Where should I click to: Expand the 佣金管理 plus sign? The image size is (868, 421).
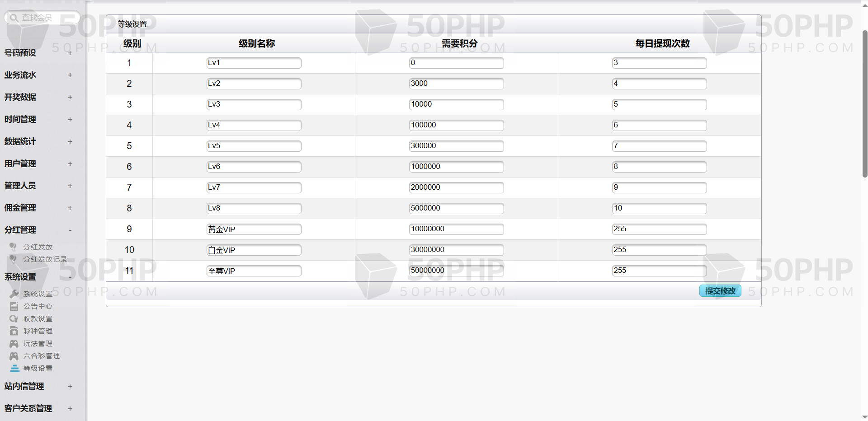tap(70, 208)
